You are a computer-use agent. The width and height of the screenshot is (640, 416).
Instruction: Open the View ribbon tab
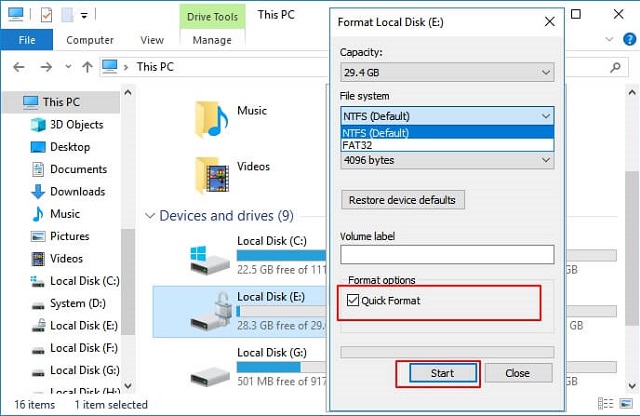pyautogui.click(x=152, y=40)
